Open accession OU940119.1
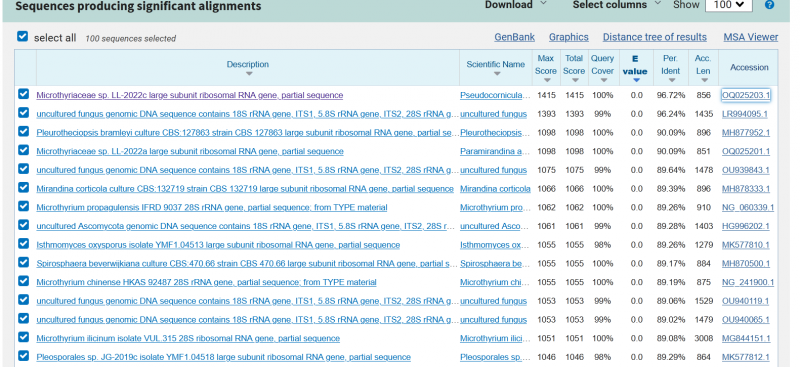Image resolution: width=800 pixels, height=367 pixels. point(745,301)
